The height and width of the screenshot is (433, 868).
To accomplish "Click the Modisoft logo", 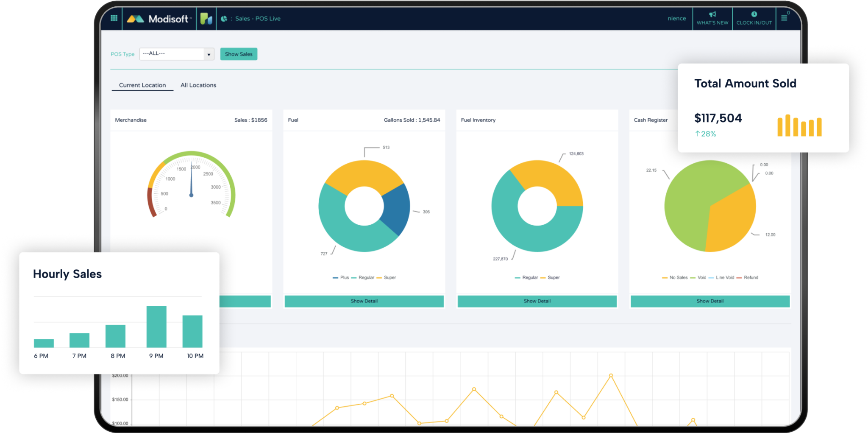I will pyautogui.click(x=159, y=19).
